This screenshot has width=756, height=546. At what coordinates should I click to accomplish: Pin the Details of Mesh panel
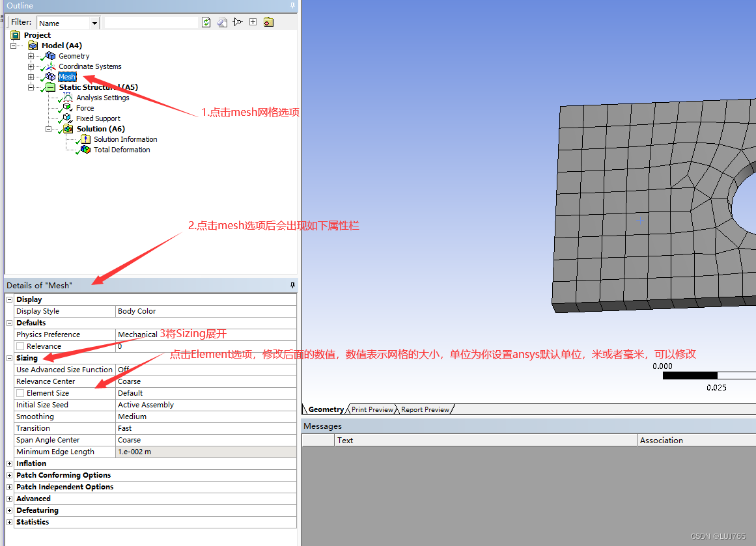click(292, 285)
